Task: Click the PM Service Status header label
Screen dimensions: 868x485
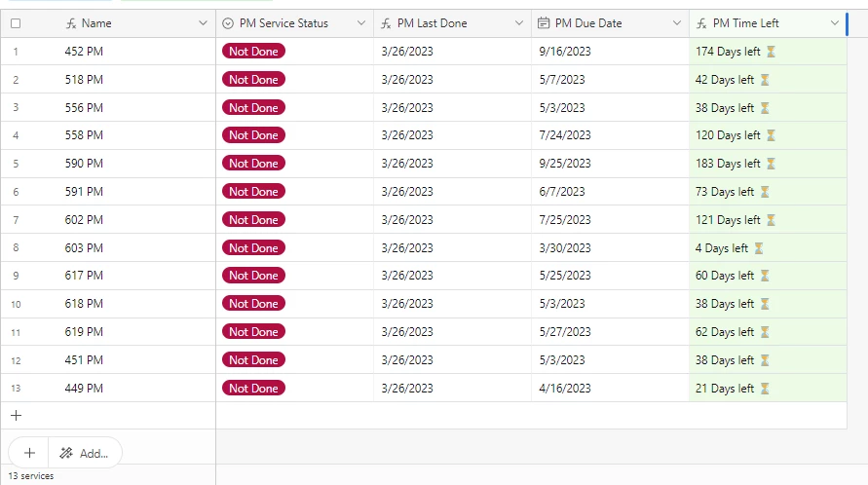Action: tap(283, 23)
